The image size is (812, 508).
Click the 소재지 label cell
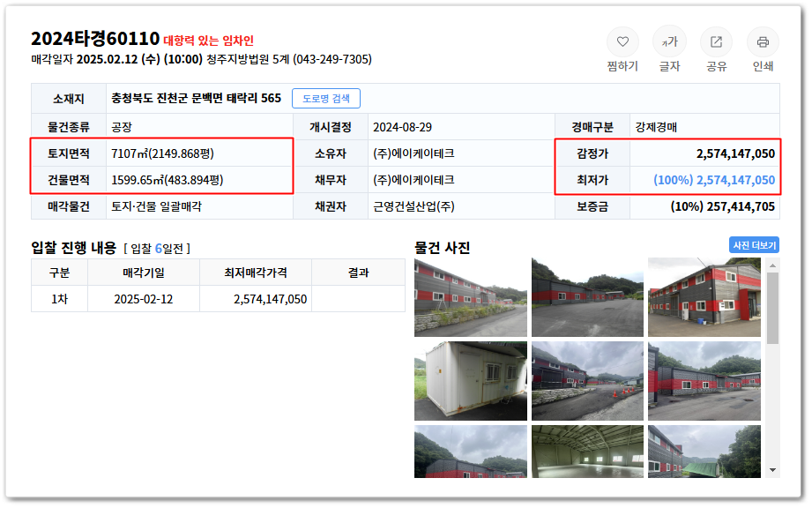click(69, 99)
